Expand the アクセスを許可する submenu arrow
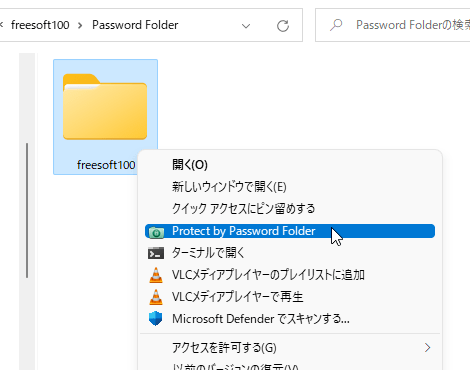Viewport: 470px width, 370px height. click(x=428, y=348)
